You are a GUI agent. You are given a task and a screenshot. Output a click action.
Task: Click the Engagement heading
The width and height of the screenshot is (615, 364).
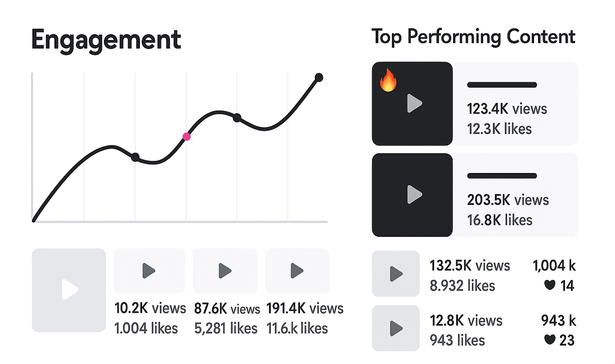tap(106, 40)
